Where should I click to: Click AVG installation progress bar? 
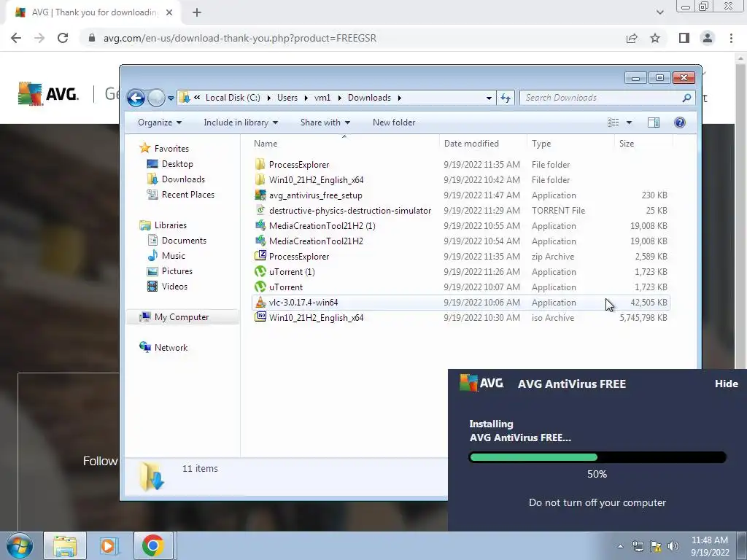(x=597, y=457)
